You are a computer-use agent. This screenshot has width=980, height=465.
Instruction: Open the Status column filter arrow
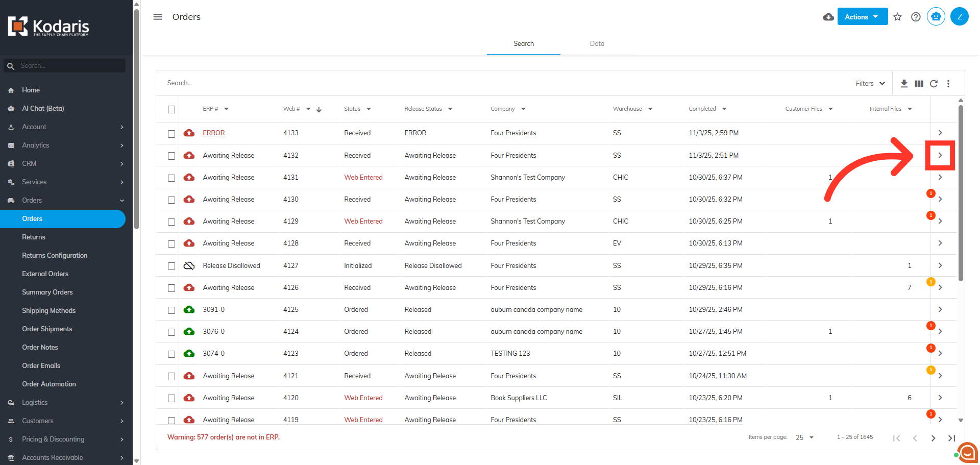369,109
